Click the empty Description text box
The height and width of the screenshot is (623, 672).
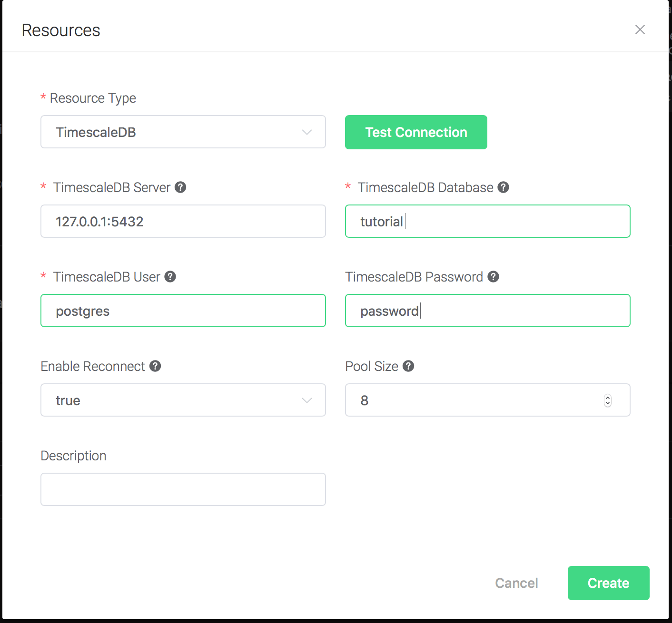pos(183,489)
